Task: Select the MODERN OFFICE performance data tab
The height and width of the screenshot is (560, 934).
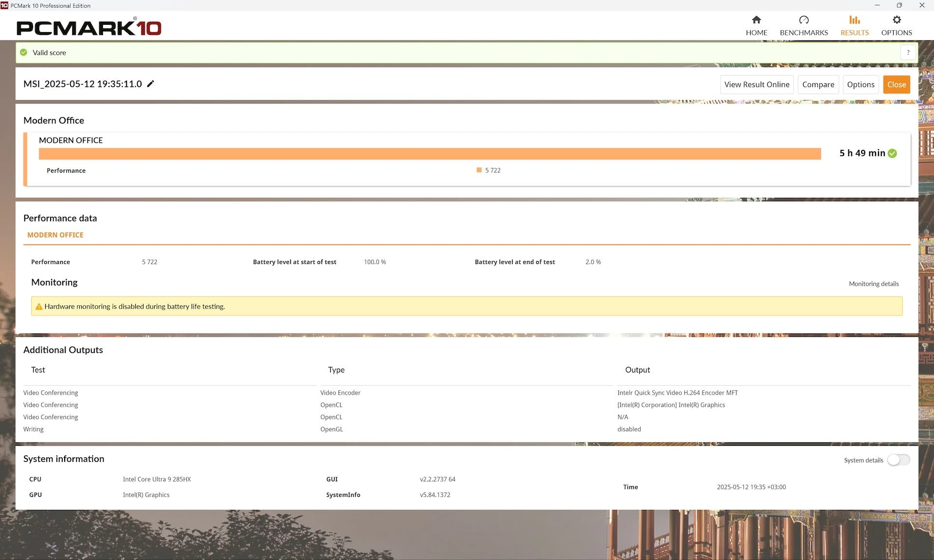Action: (55, 235)
